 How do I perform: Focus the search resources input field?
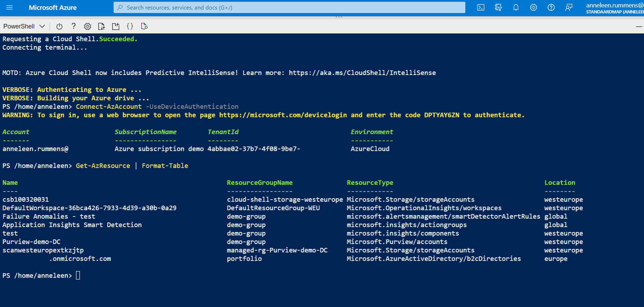coord(289,7)
